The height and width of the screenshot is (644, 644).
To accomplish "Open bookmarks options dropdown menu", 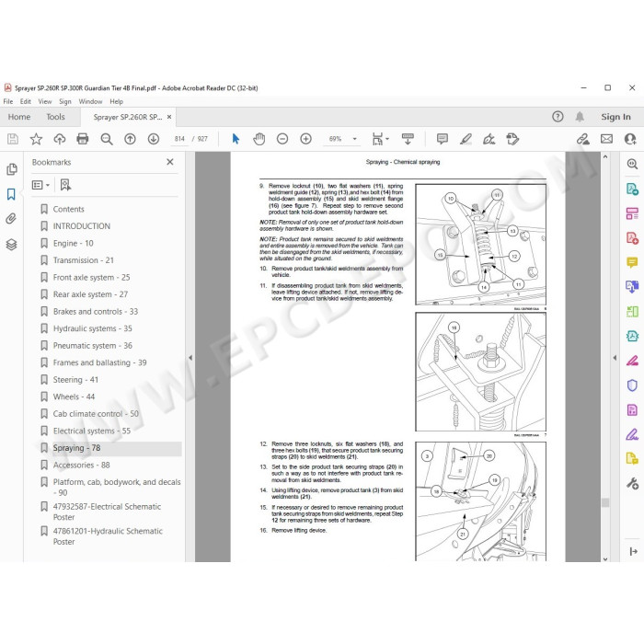I will tap(41, 185).
